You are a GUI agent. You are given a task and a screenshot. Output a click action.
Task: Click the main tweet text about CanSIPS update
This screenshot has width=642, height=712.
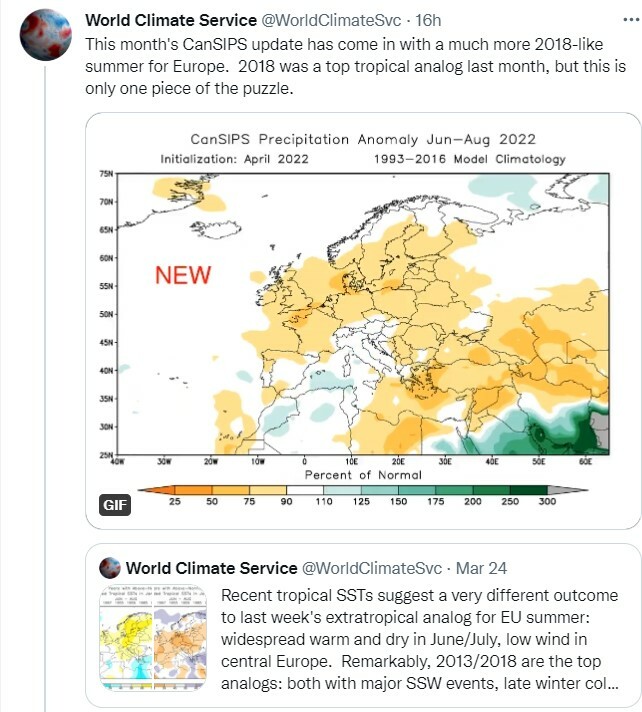point(356,66)
